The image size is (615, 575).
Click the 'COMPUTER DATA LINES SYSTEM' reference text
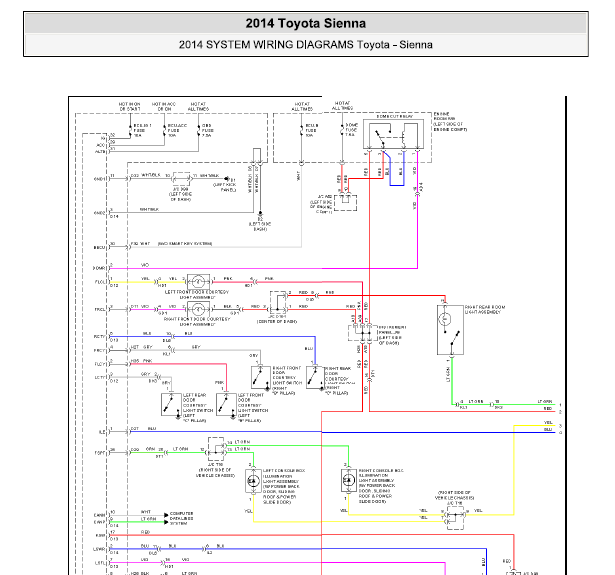click(181, 518)
